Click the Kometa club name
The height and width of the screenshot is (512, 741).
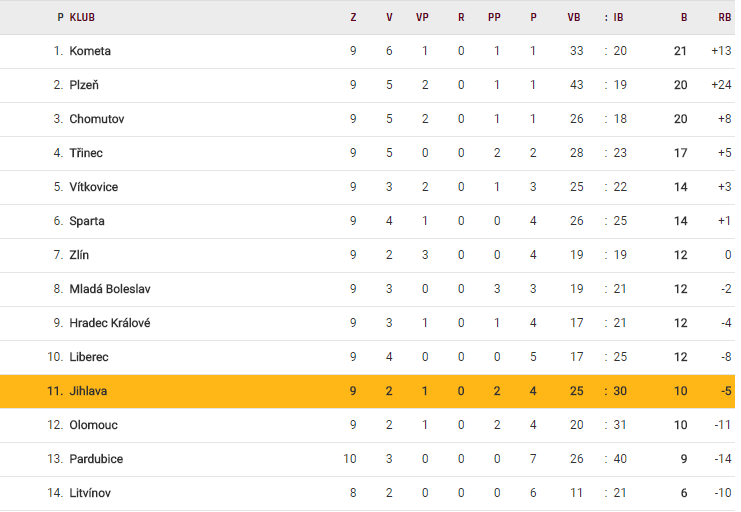[90, 51]
